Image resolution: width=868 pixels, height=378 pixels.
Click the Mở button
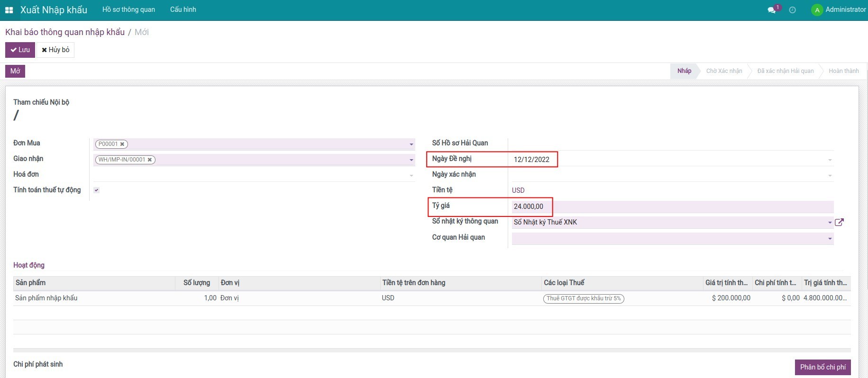point(15,71)
